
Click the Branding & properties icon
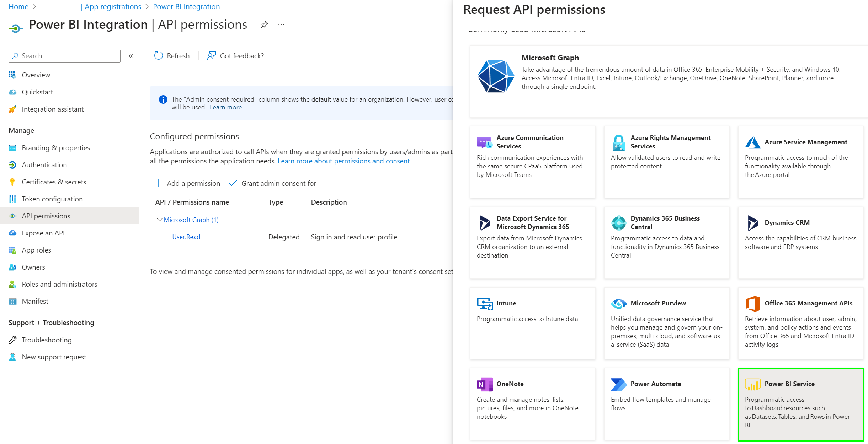(x=12, y=148)
